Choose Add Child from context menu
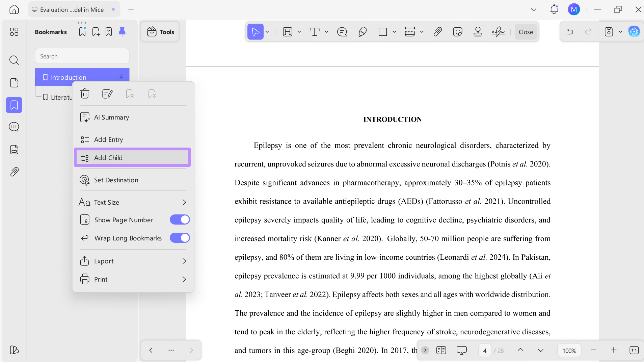Image resolution: width=644 pixels, height=362 pixels. 132,158
